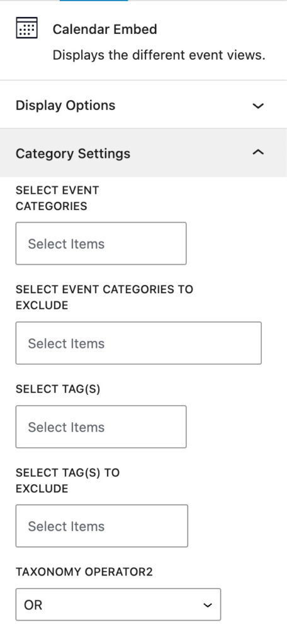
Task: Click Select Event Categories To Exclude label
Action: 104,297
